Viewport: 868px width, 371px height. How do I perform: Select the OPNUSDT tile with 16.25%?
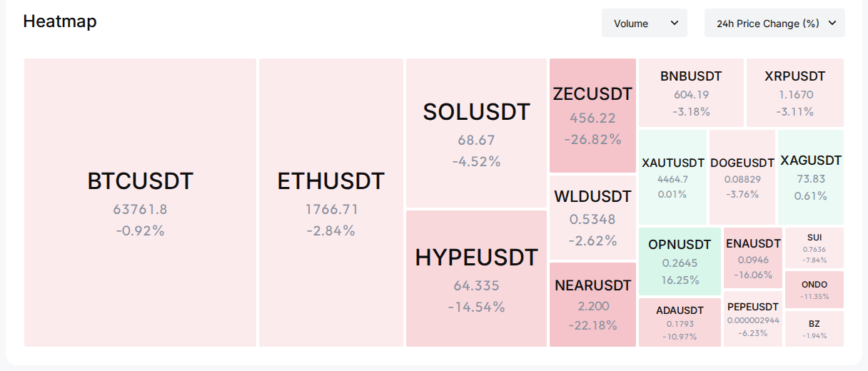[x=680, y=262]
